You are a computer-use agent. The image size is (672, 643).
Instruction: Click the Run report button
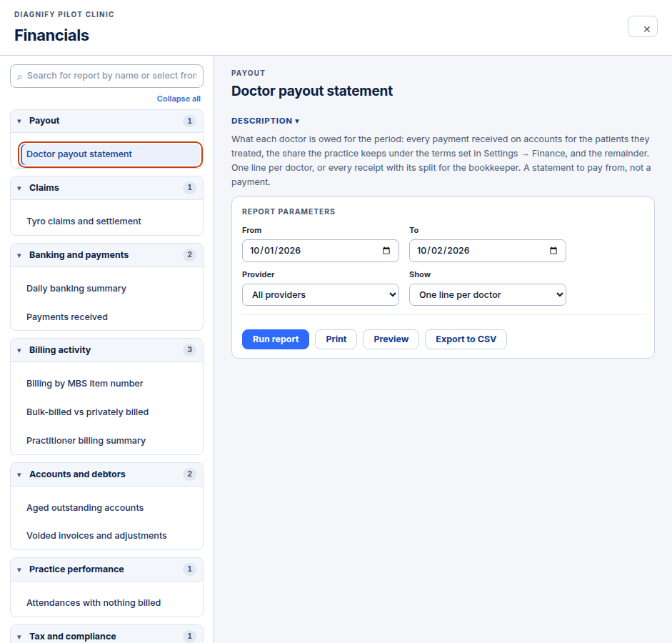[x=276, y=339]
